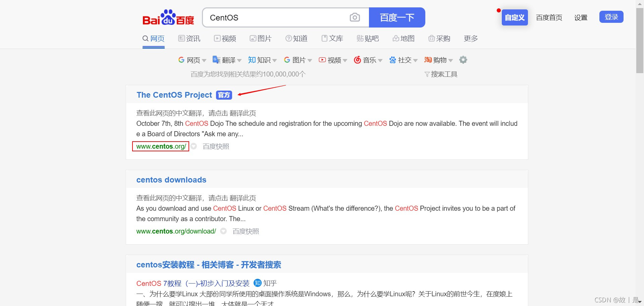The width and height of the screenshot is (644, 306).
Task: Click the Taobao 购物 icon
Action: tap(428, 60)
